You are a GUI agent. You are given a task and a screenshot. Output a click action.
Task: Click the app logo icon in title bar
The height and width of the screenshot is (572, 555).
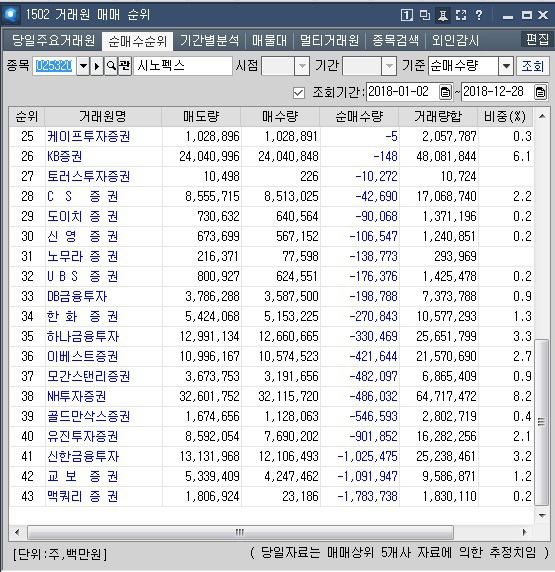[x=10, y=15]
